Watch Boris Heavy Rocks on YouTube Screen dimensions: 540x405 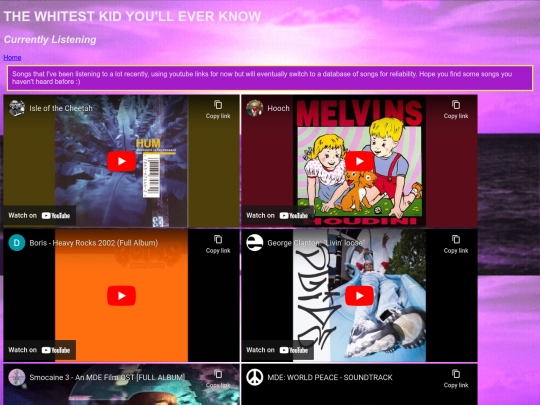pyautogui.click(x=39, y=350)
